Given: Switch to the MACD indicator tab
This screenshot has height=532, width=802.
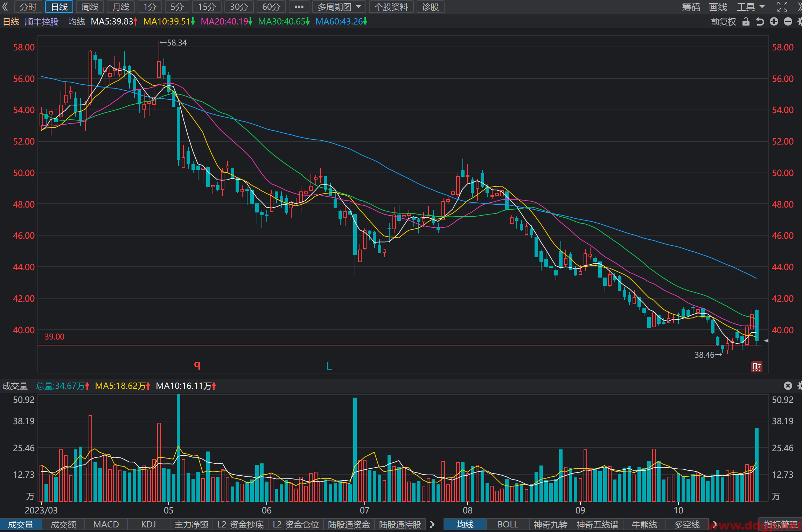Looking at the screenshot, I should pos(106,524).
